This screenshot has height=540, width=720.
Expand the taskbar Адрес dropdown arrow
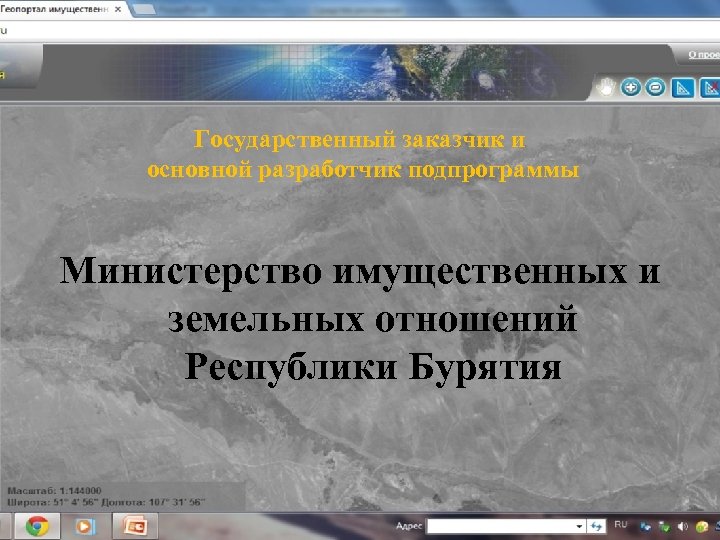580,526
